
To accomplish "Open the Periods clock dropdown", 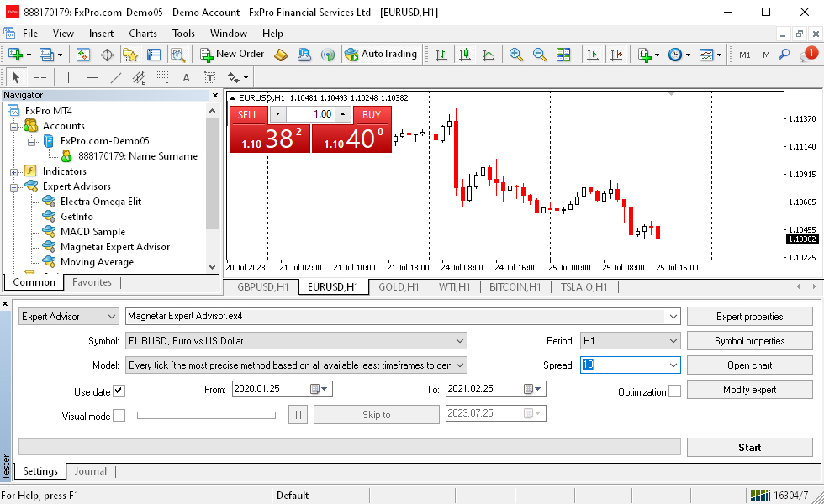I will coord(679,55).
